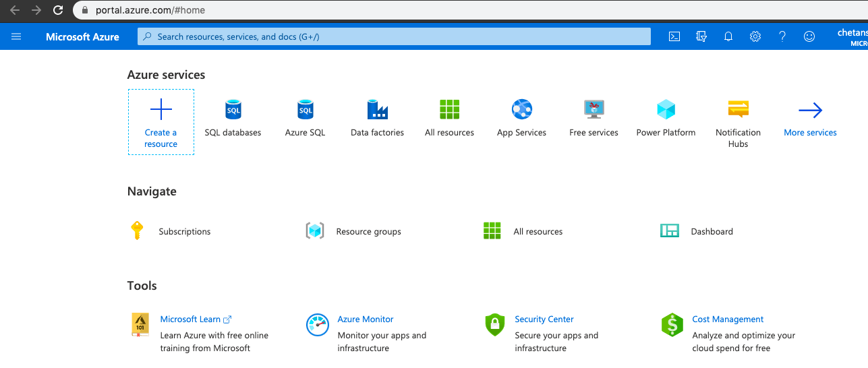Click the More services arrow icon
Image resolution: width=868 pixels, height=368 pixels.
810,110
